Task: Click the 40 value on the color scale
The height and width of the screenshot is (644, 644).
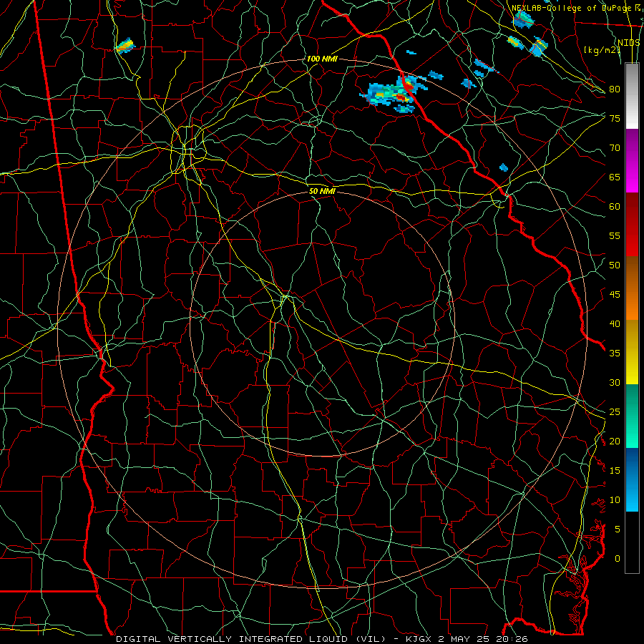Action: coord(615,324)
